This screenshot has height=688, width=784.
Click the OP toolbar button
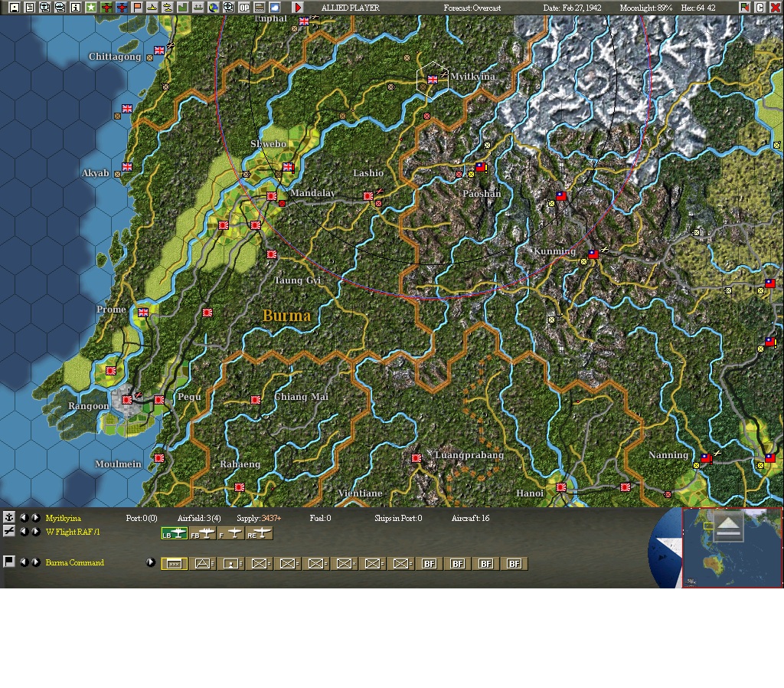244,7
